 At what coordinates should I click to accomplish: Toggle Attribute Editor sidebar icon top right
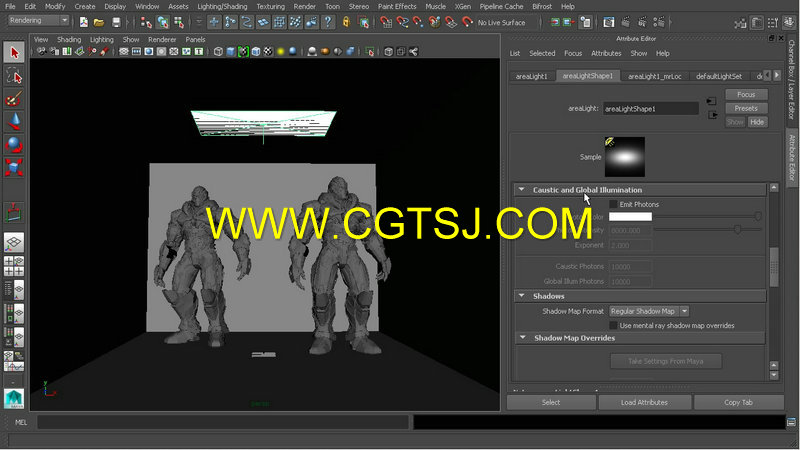(757, 22)
